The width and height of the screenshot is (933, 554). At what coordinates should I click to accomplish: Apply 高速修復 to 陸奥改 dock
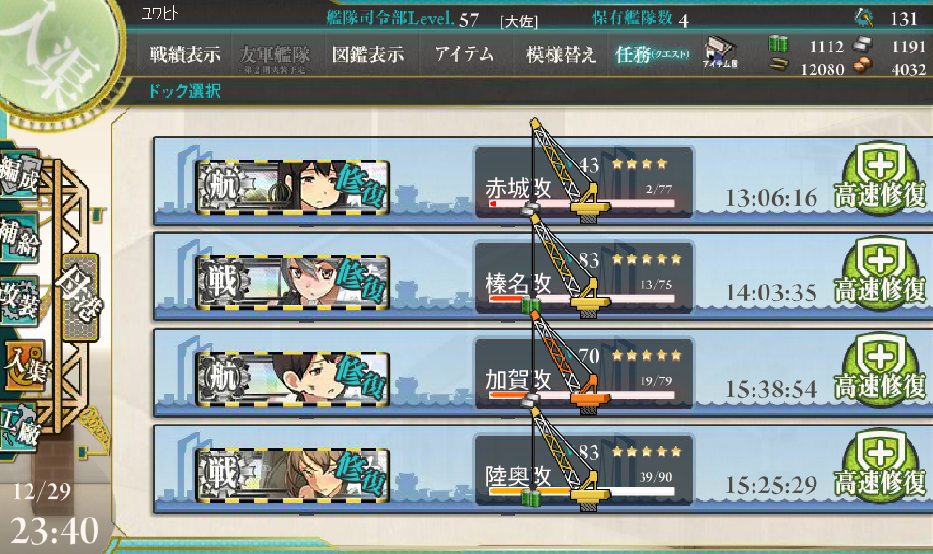click(x=880, y=466)
